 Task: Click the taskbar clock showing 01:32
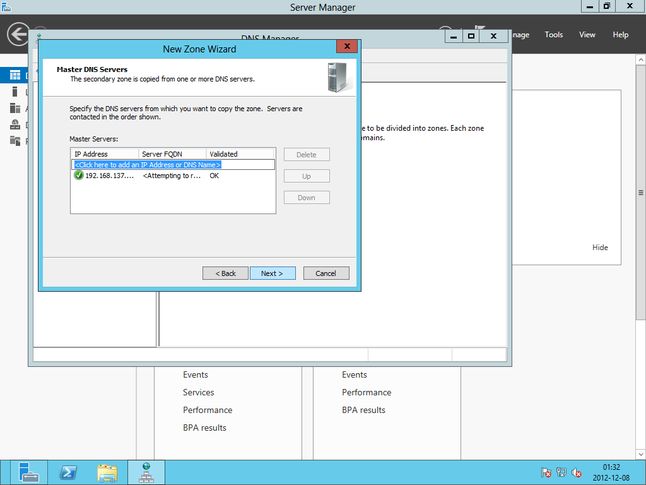611,473
